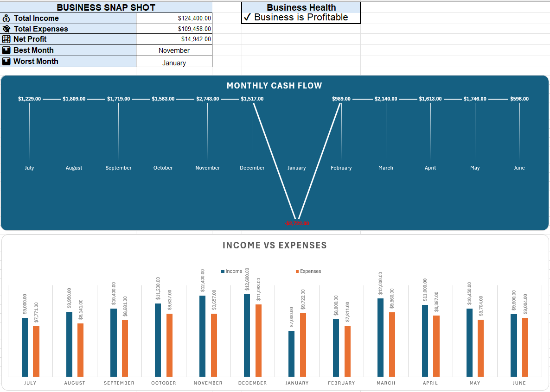Select the orange Expenses legend marker
Screen dimensions: 550x392
297,272
